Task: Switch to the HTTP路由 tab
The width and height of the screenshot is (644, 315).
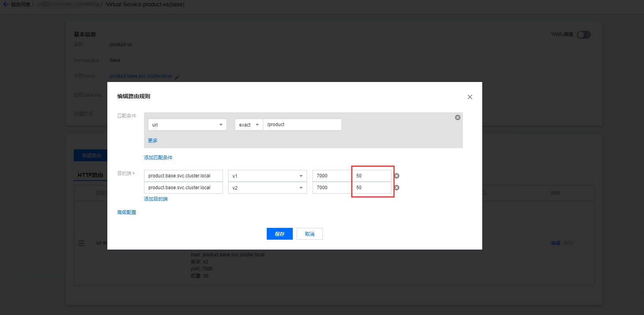Action: click(90, 175)
